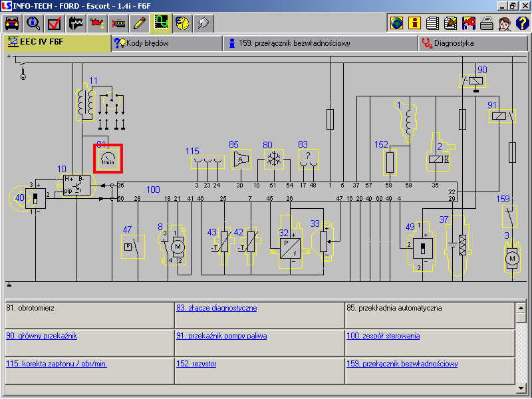The height and width of the screenshot is (399, 532).
Task: Select snowflake air conditioning component 80
Action: pos(274,159)
